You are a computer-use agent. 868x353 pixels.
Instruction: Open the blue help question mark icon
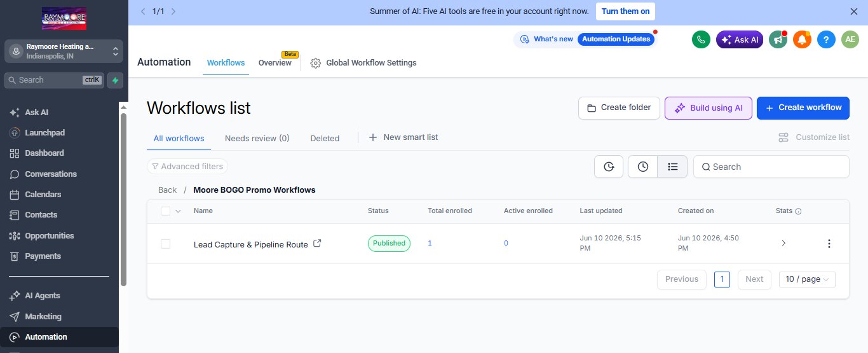(x=826, y=39)
